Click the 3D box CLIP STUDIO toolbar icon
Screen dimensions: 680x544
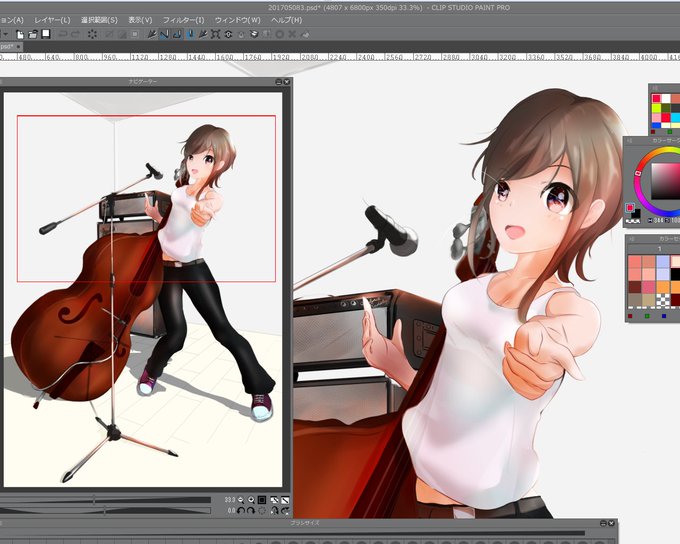coord(254,34)
